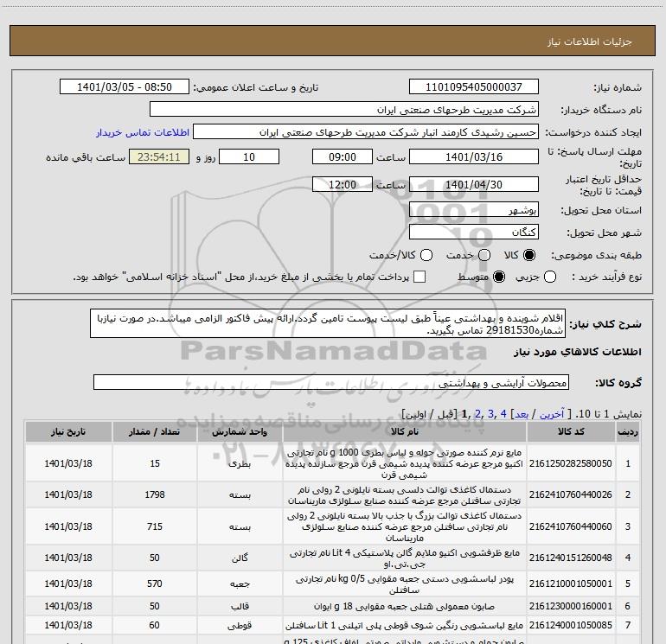Click the نام کالا column header
666x644 pixels.
click(405, 431)
